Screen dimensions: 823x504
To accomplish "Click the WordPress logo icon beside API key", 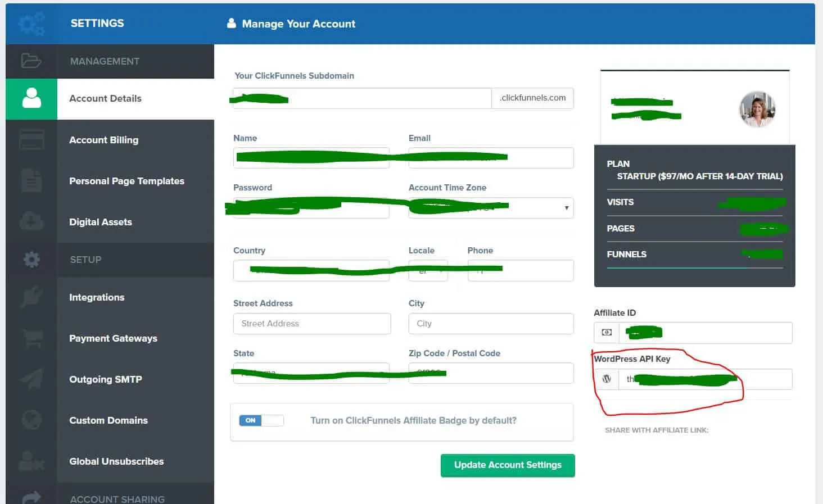I will (x=607, y=379).
